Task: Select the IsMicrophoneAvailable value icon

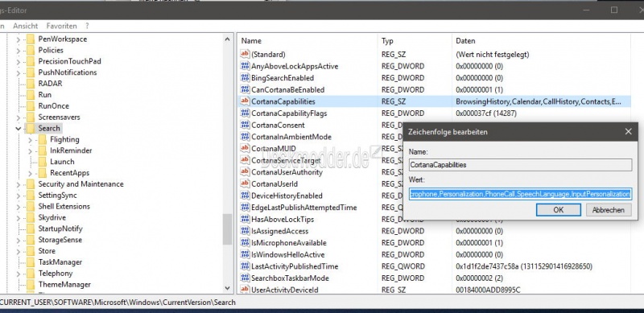Action: click(245, 243)
